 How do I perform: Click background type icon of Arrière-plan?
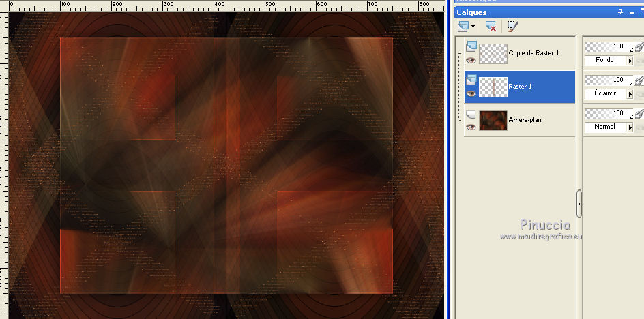[471, 114]
